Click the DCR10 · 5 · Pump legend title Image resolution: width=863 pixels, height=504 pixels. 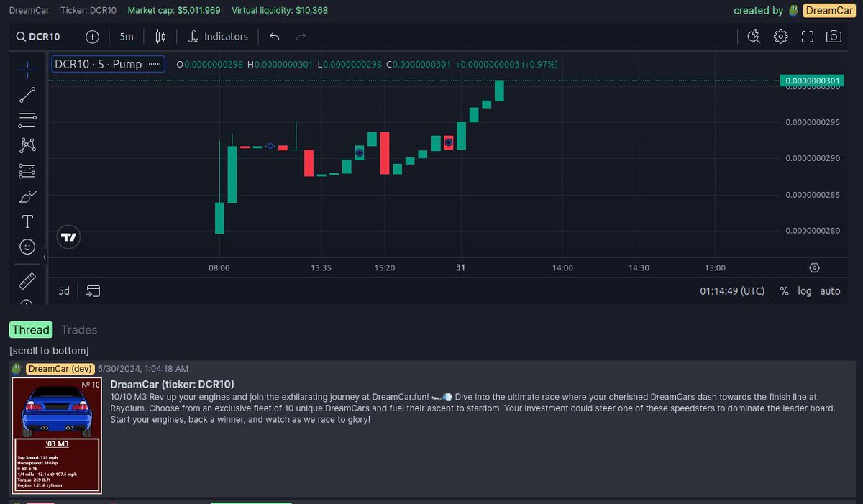99,64
